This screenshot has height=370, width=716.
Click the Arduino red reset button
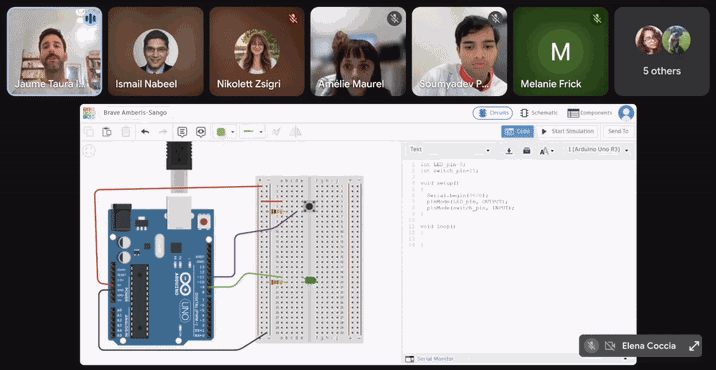tap(204, 222)
